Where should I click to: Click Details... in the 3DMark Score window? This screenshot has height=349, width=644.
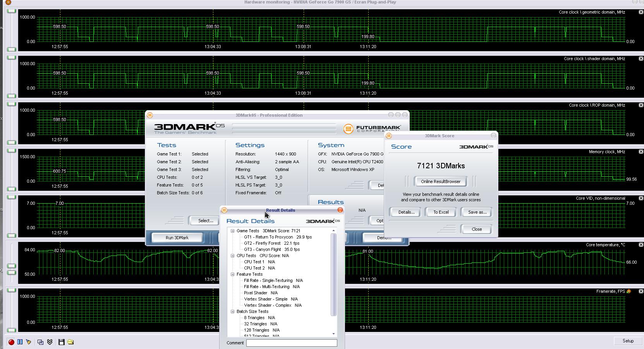pos(406,212)
